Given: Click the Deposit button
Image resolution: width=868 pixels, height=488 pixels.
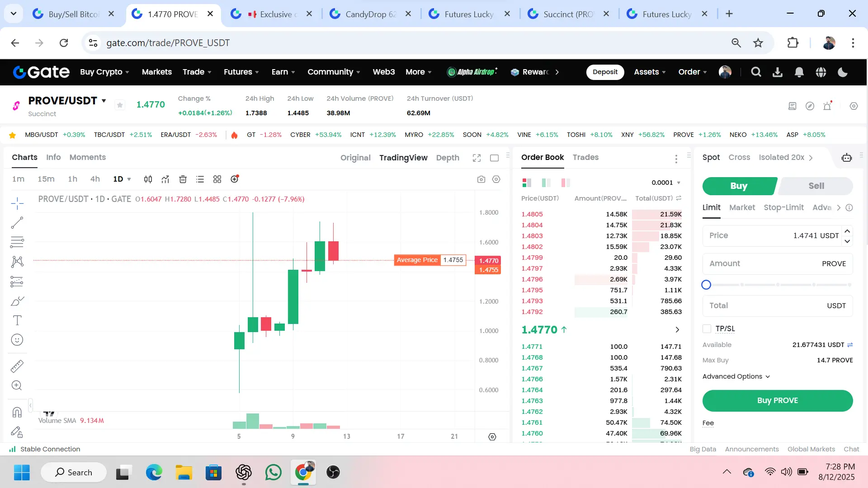Looking at the screenshot, I should pyautogui.click(x=605, y=72).
